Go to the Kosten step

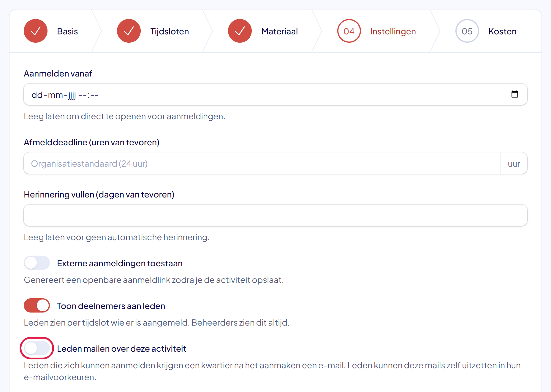coord(503,31)
